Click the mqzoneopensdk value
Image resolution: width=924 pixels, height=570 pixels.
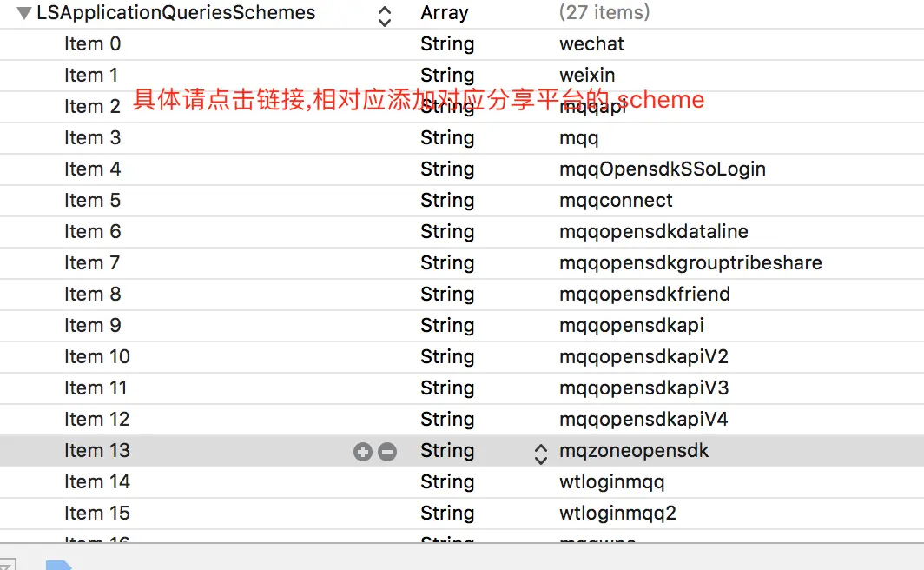[634, 450]
